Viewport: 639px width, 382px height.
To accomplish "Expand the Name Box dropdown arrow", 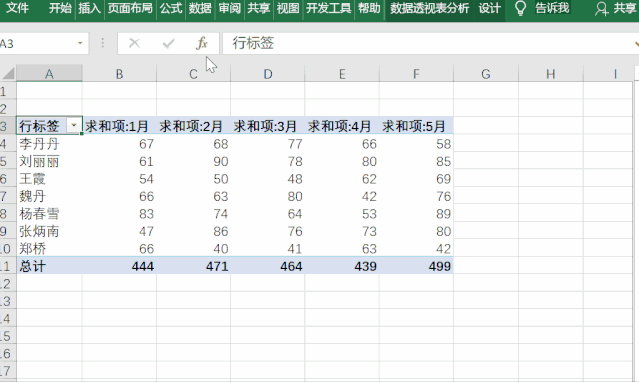I will (80, 43).
